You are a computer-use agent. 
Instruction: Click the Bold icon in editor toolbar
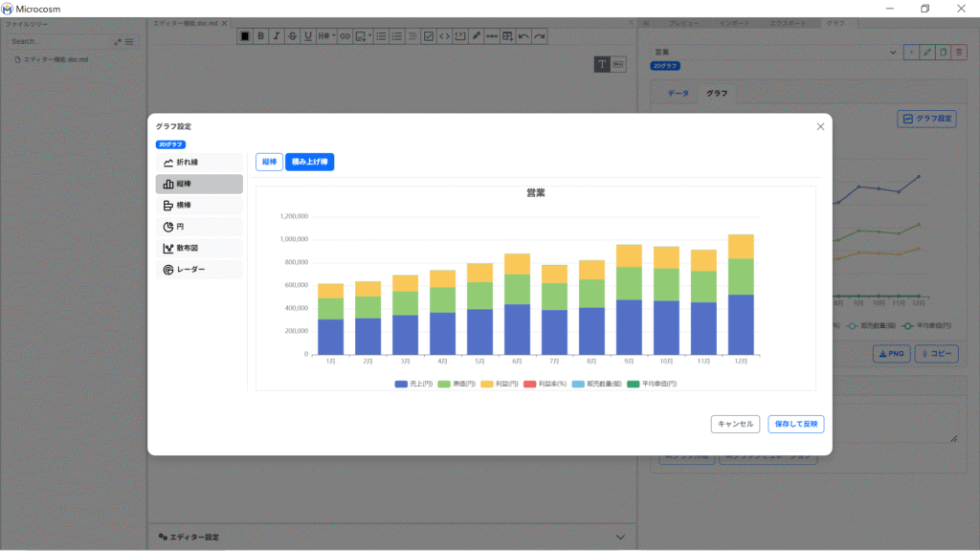260,36
